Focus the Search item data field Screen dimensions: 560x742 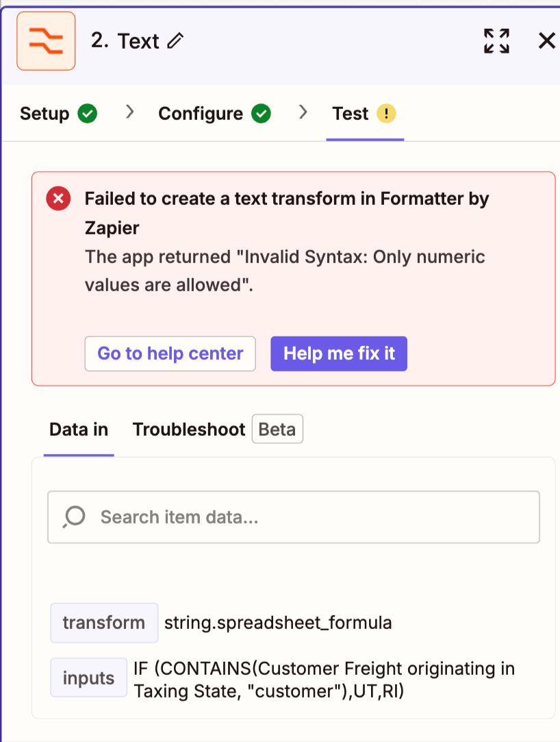[x=293, y=517]
